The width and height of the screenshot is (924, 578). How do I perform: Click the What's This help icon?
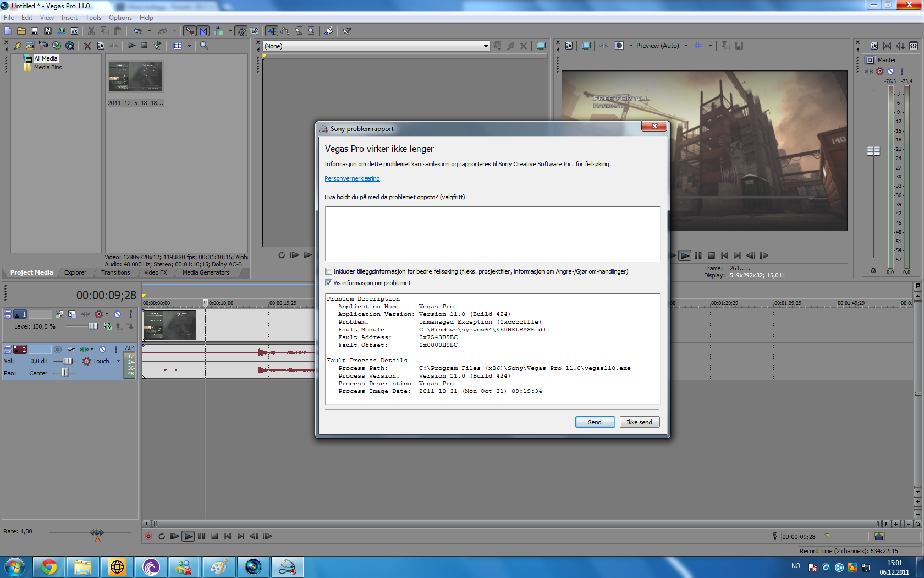346,31
